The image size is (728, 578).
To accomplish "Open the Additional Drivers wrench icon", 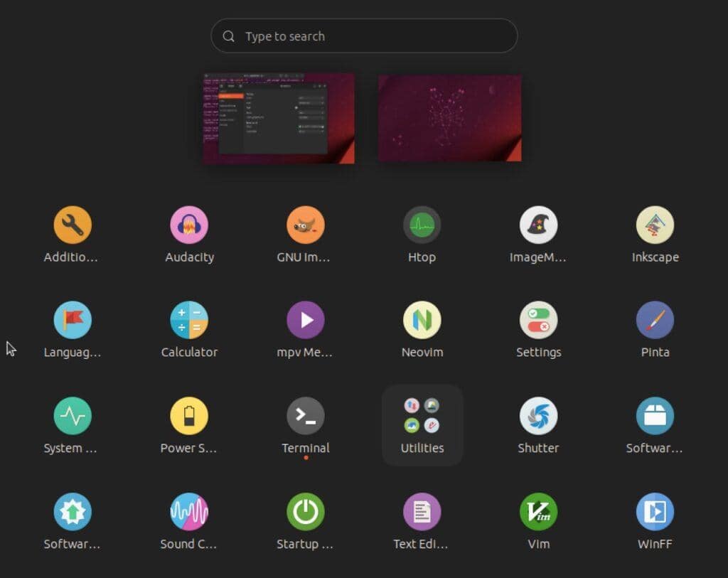I will (73, 225).
